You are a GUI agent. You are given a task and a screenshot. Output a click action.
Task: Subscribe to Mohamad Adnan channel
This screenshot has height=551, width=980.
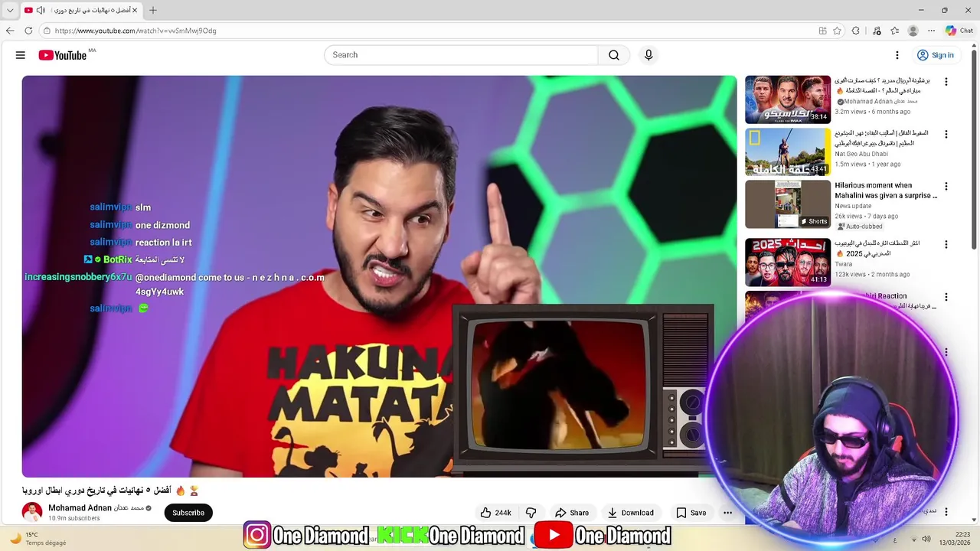point(188,513)
